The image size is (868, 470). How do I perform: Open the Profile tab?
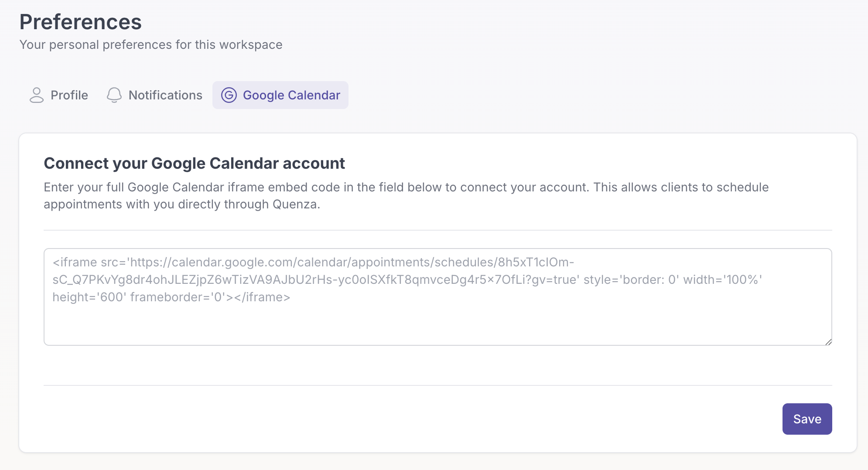click(x=58, y=95)
